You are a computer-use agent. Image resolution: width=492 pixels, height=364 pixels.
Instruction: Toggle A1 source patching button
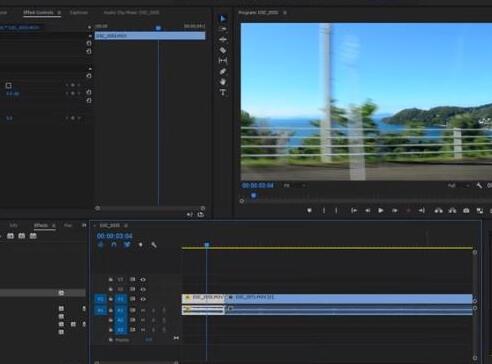(100, 310)
